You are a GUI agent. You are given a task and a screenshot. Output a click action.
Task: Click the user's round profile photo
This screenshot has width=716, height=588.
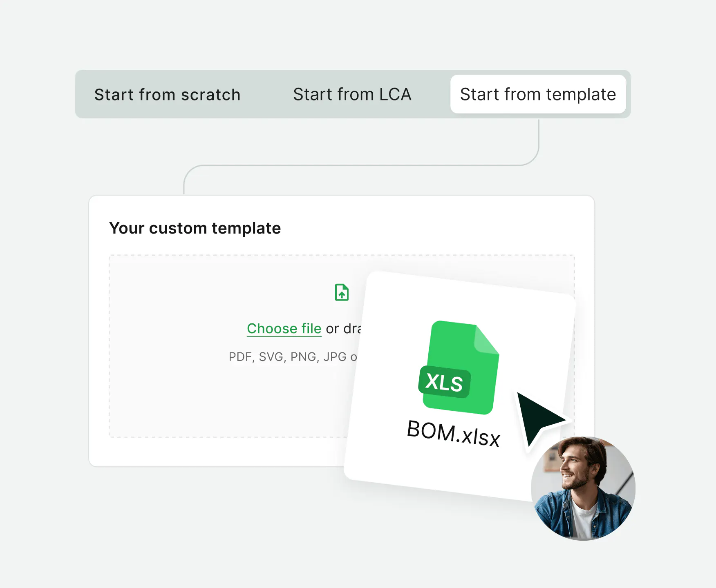pos(583,488)
